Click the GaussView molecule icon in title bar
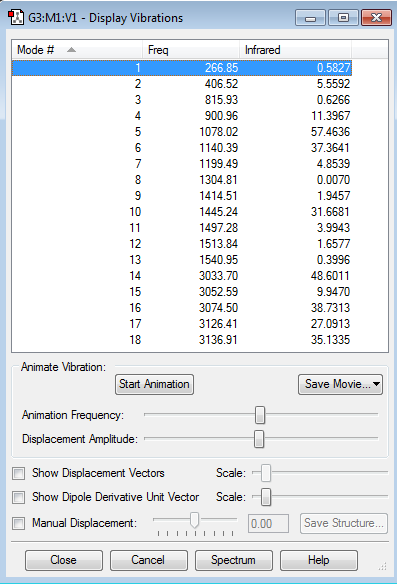This screenshot has height=584, width=397. click(16, 18)
